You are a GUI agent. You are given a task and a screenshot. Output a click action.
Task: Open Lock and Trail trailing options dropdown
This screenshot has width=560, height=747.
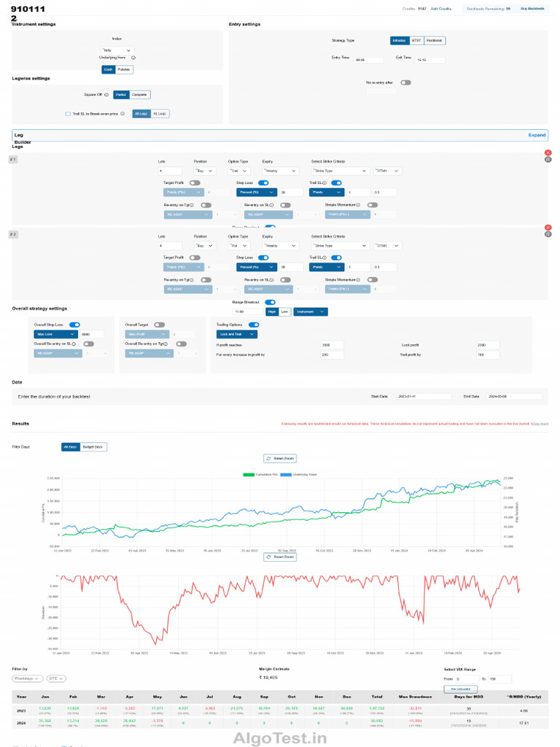click(237, 334)
